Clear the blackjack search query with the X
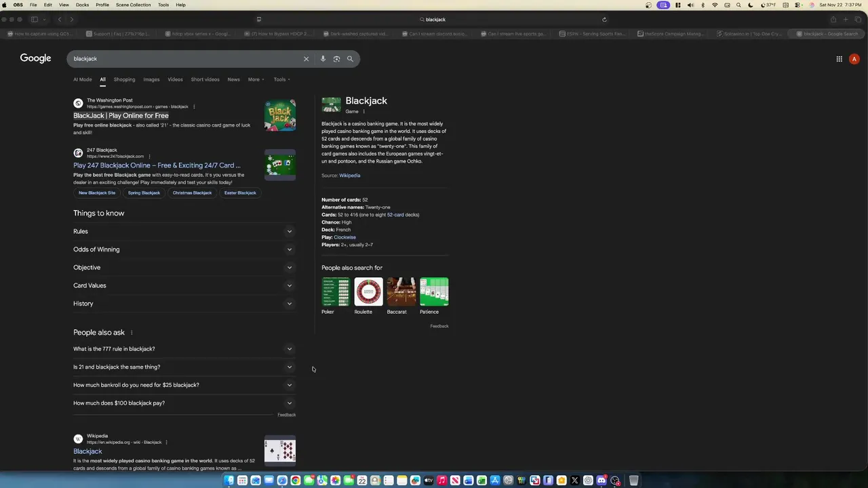The width and height of the screenshot is (868, 488). pyautogui.click(x=306, y=59)
